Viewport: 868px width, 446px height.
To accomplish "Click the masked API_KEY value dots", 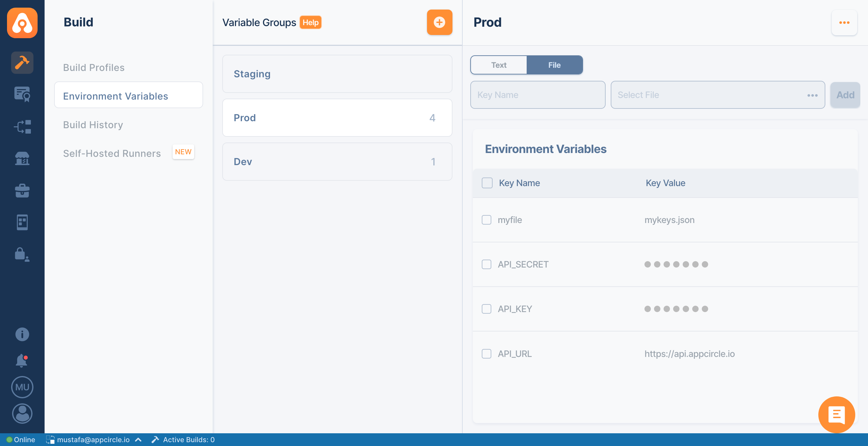I will pyautogui.click(x=676, y=309).
